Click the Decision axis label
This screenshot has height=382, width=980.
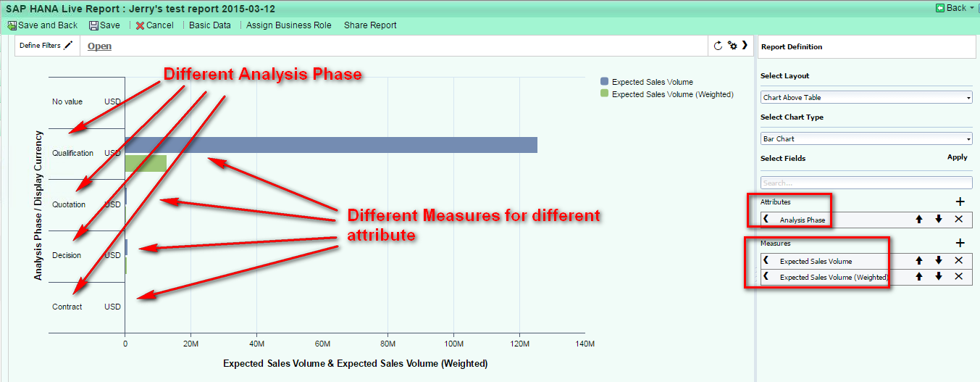coord(67,255)
